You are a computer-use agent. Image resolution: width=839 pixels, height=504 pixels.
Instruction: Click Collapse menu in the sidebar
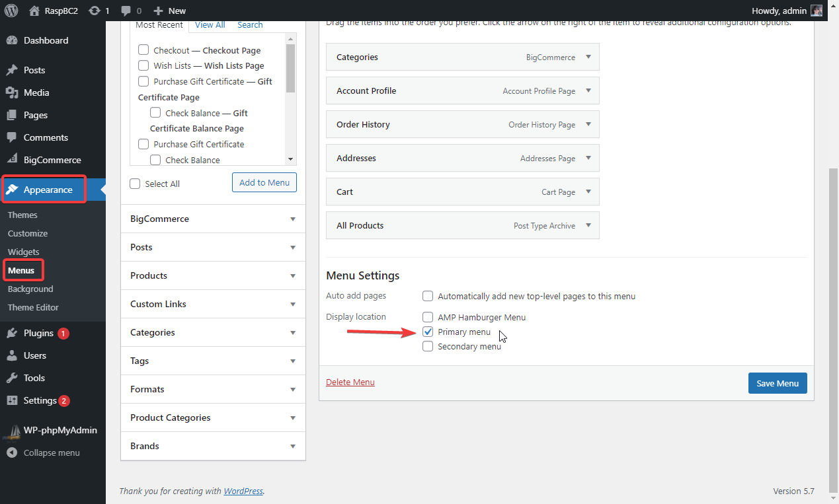click(x=51, y=452)
